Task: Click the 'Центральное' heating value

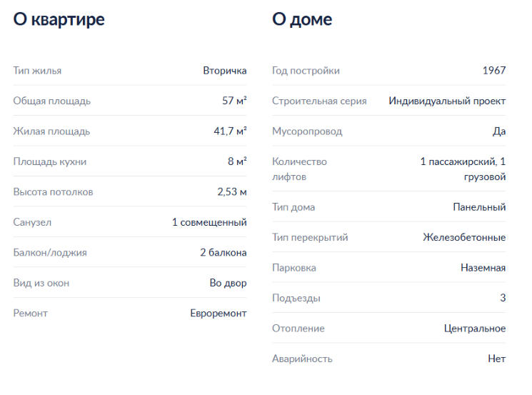Action: point(475,329)
